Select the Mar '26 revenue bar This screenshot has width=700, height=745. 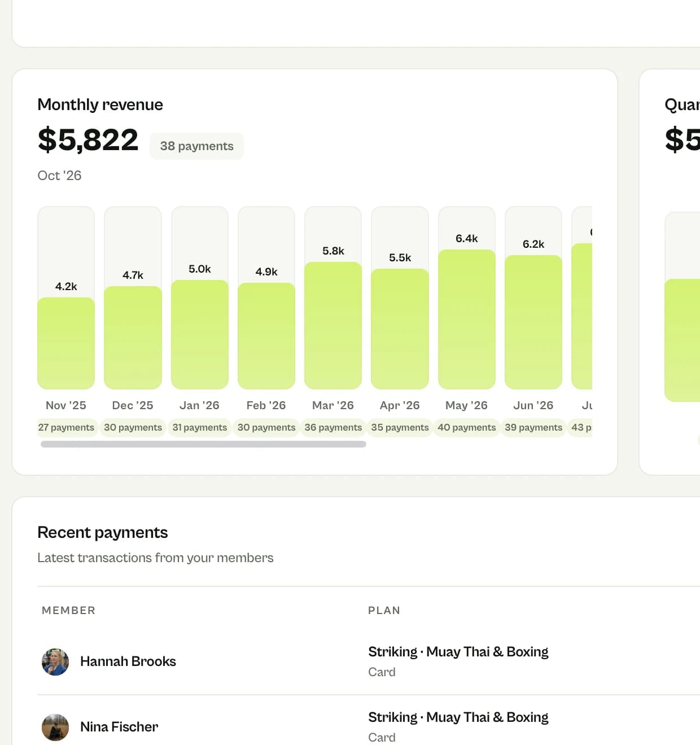point(333,326)
